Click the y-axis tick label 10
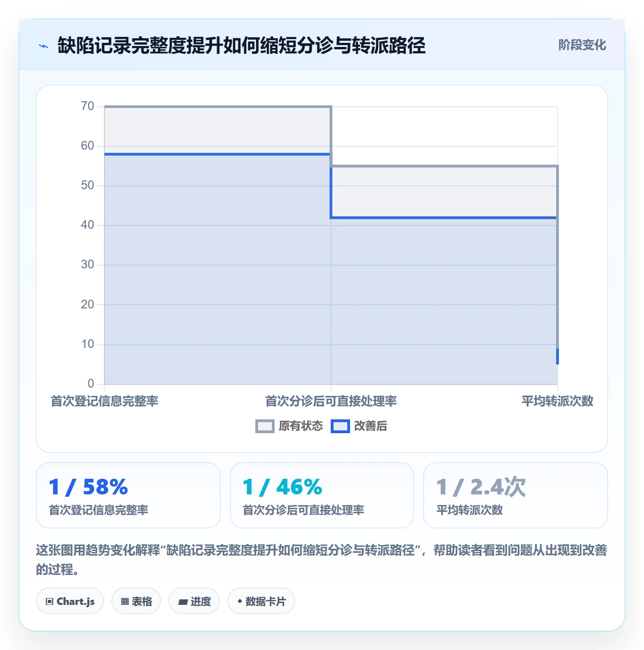The height and width of the screenshot is (650, 644). [87, 344]
